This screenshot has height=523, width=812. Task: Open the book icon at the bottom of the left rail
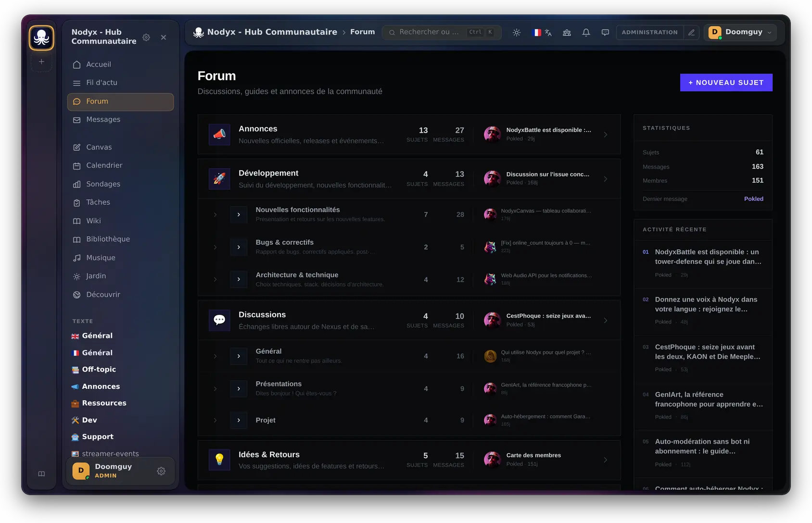click(x=41, y=474)
